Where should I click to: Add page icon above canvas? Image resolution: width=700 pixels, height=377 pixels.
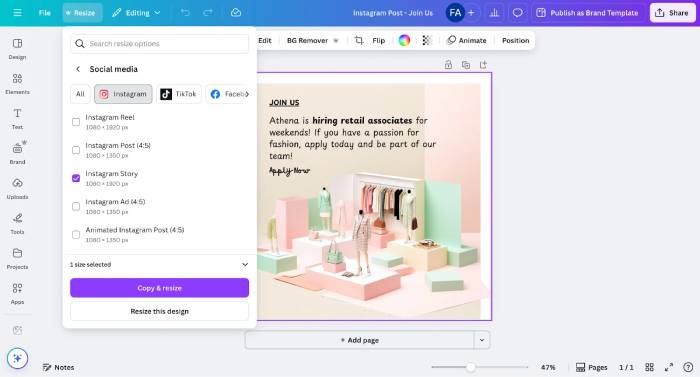tap(483, 65)
